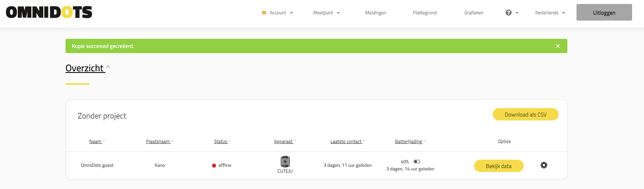The width and height of the screenshot is (644, 189).
Task: Open settings gear for OmniDots guest
Action: click(544, 165)
